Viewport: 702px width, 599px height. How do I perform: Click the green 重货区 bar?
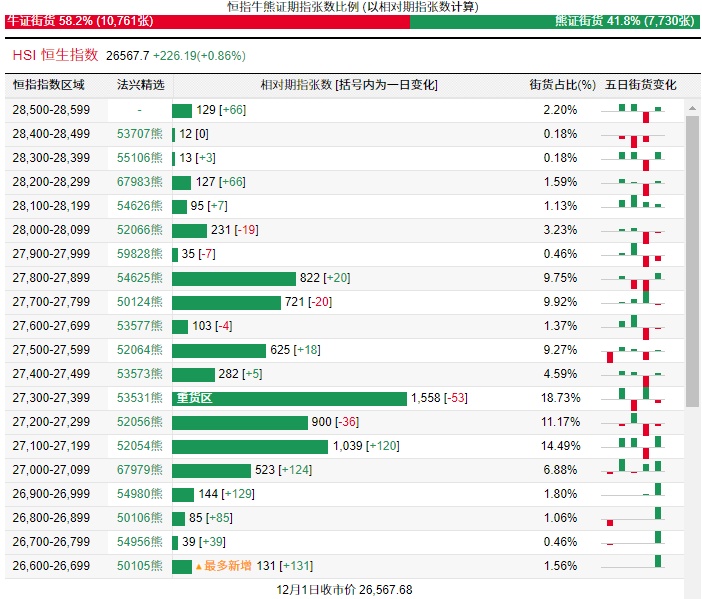pos(289,398)
